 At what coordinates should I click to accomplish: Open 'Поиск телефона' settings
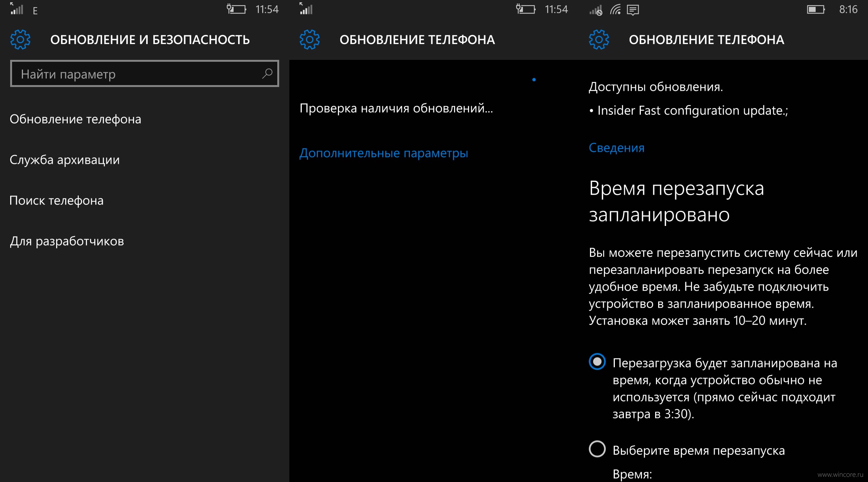57,200
